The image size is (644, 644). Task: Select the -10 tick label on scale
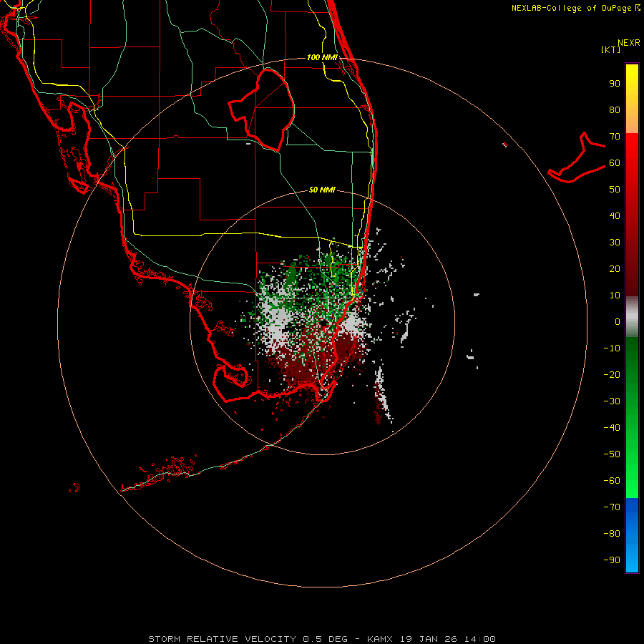pyautogui.click(x=612, y=348)
